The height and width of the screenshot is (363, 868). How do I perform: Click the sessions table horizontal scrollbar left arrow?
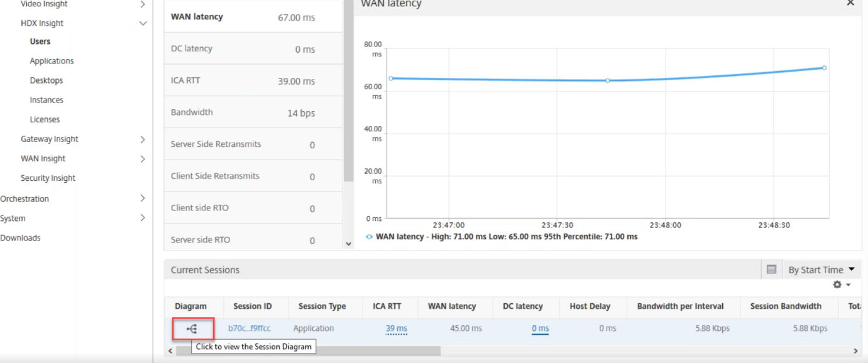point(170,350)
